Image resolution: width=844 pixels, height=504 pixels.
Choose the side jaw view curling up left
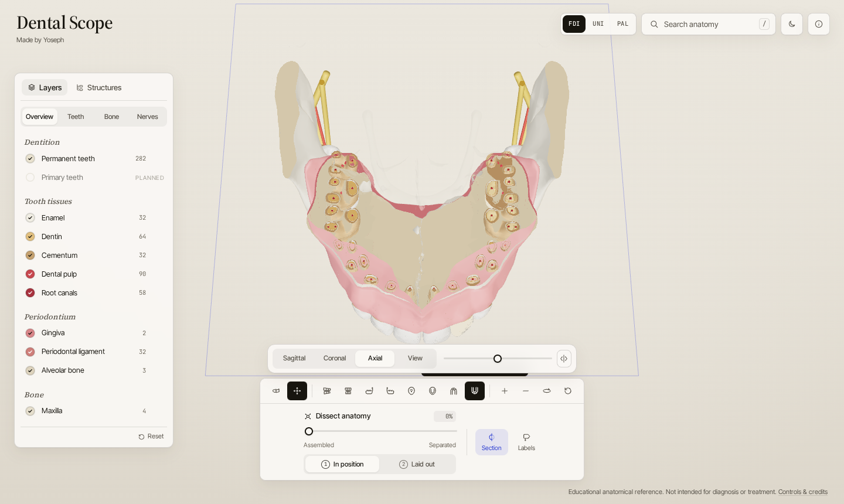390,391
